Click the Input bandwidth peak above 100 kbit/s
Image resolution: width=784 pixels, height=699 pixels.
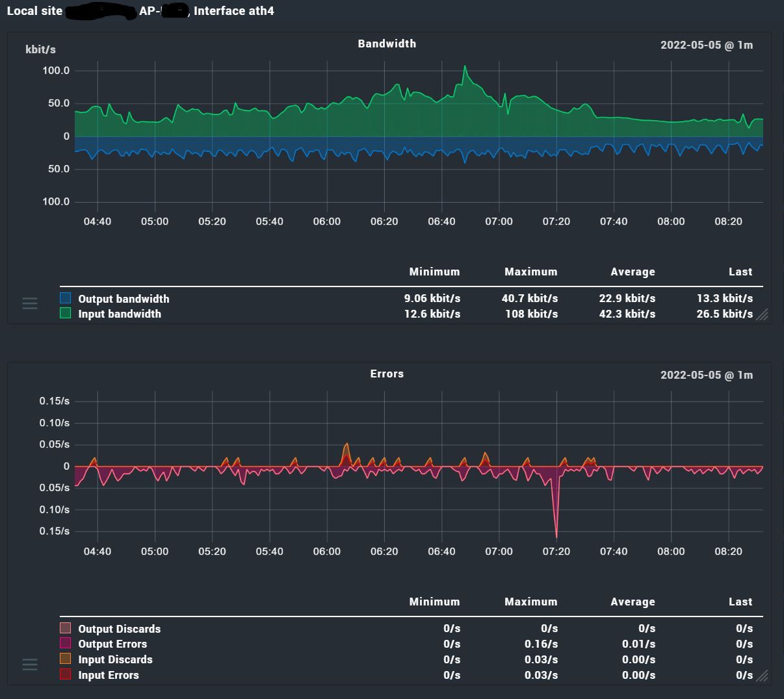point(465,68)
